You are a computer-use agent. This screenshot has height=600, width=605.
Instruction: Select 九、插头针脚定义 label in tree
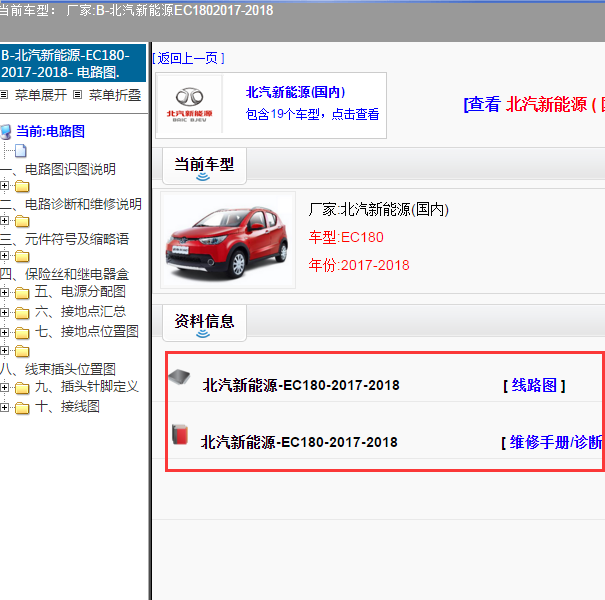click(87, 386)
